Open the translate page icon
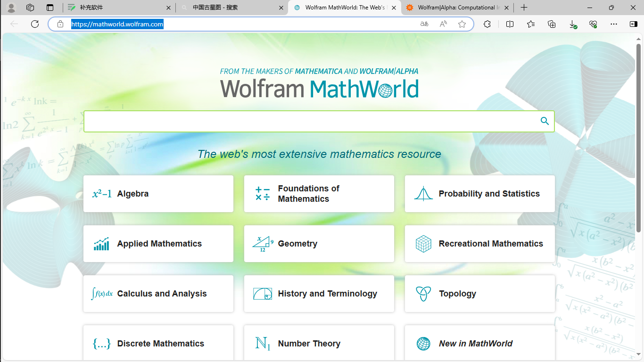 point(424,24)
